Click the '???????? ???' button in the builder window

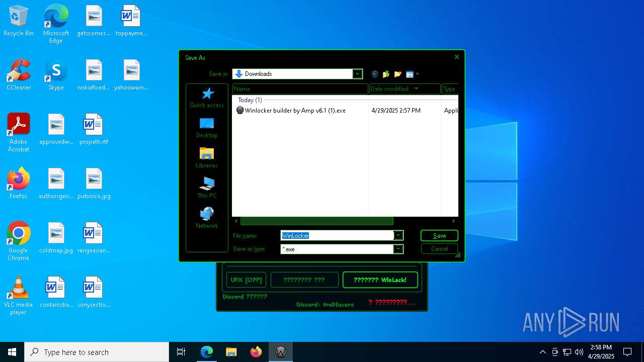click(304, 280)
